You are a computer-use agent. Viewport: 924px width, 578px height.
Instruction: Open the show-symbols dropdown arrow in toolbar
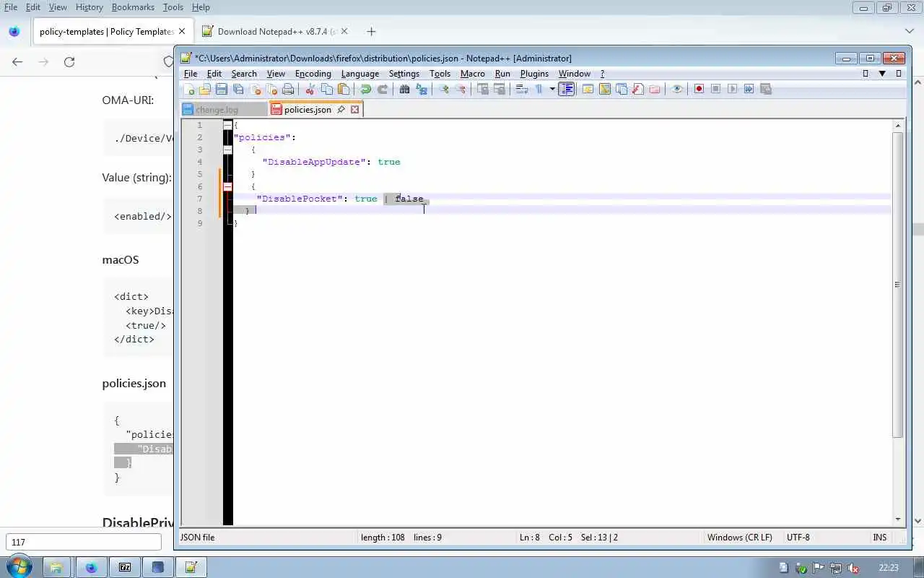(552, 89)
